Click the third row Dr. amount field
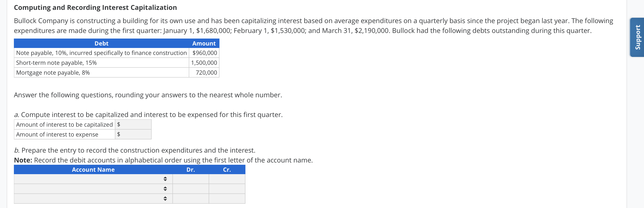This screenshot has width=644, height=208. click(x=191, y=199)
